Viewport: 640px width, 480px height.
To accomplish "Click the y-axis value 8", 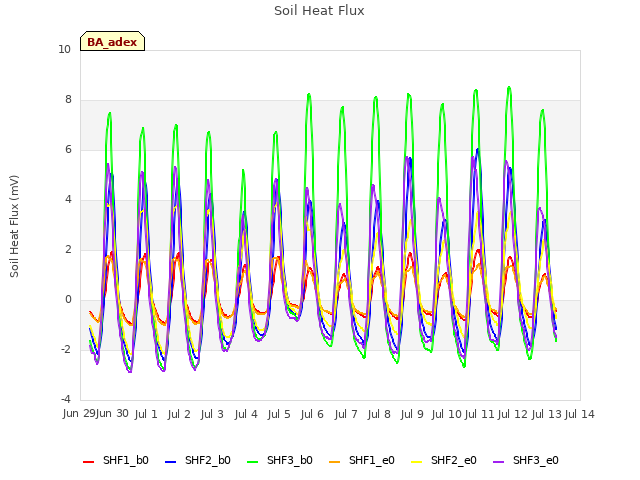I will (68, 100).
